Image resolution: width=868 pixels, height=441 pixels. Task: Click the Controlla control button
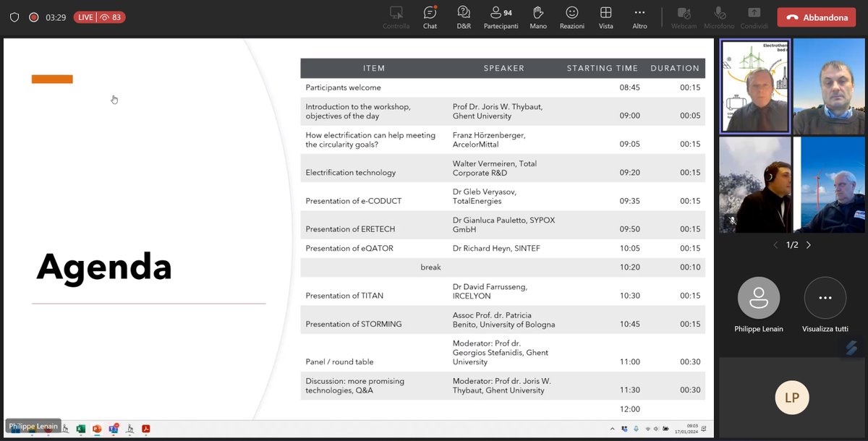click(396, 17)
